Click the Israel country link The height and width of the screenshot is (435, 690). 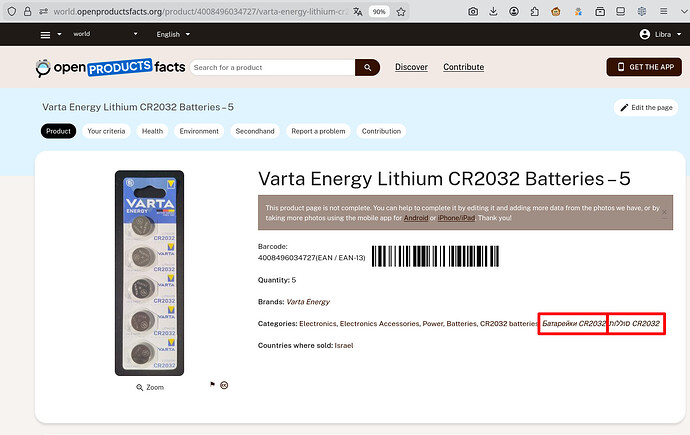tap(344, 346)
